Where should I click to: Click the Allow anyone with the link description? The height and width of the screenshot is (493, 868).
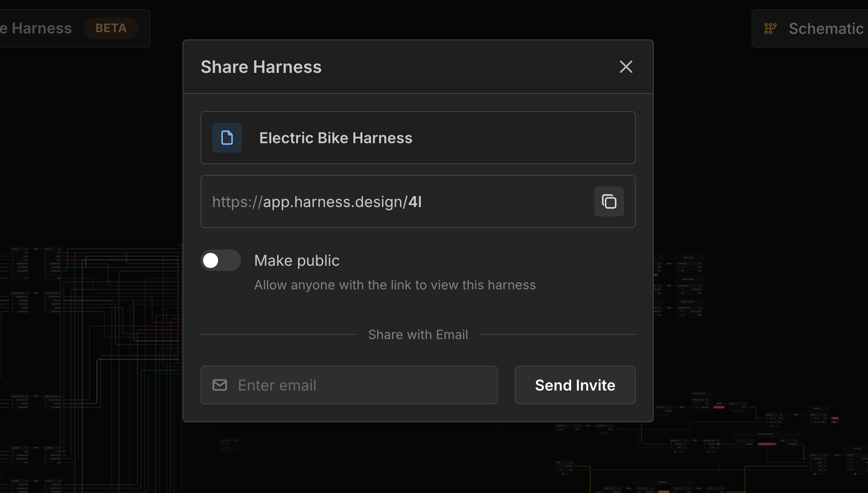click(395, 285)
